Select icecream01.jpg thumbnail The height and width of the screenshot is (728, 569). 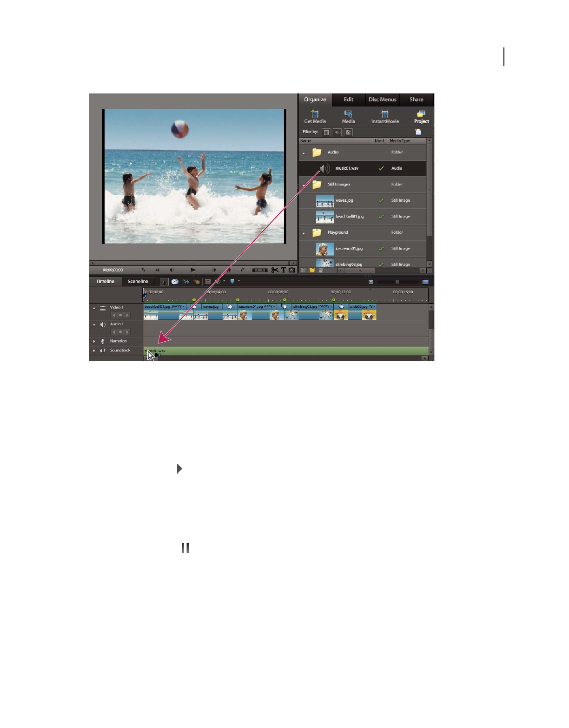(324, 249)
